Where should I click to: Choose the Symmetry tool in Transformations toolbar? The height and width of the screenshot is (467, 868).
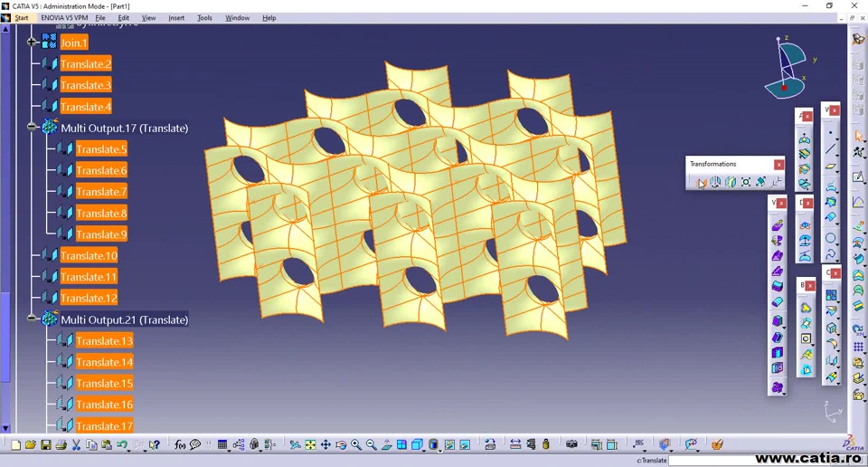tap(731, 182)
